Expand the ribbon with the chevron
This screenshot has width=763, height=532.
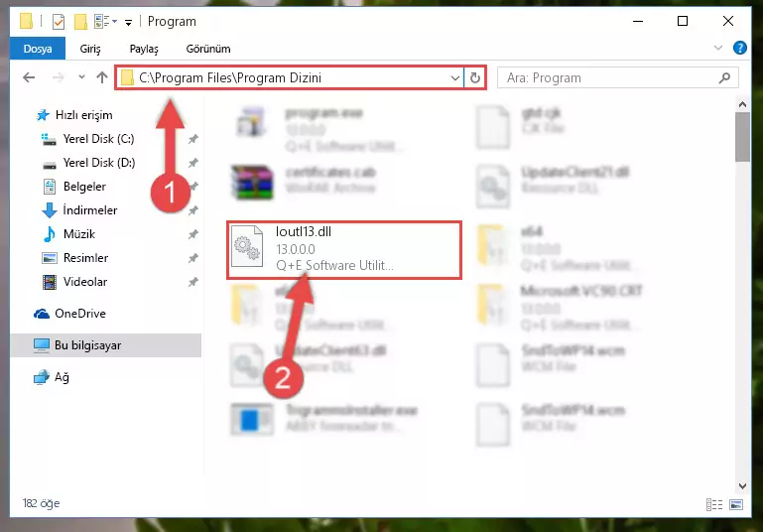(717, 48)
